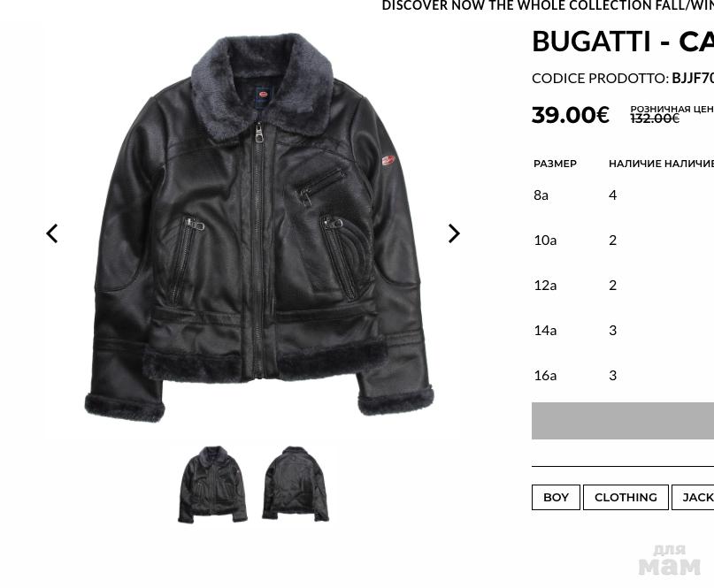Click the gray add-to-cart bar
The image size is (714, 588).
coord(623,421)
